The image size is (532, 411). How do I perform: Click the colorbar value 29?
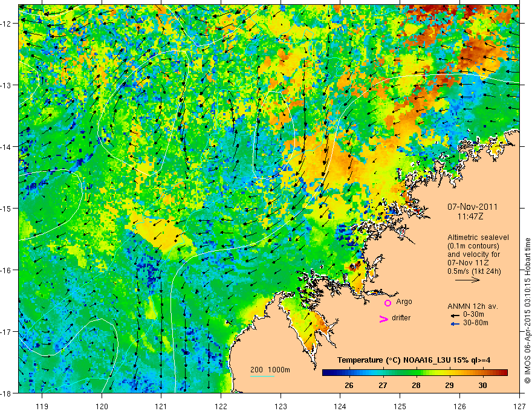(x=449, y=385)
